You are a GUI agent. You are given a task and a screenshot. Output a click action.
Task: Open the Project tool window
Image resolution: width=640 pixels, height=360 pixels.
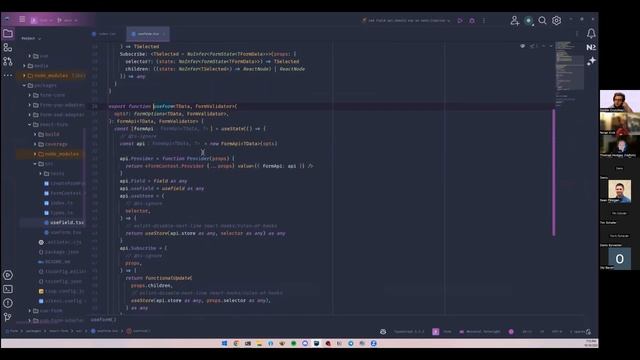(x=8, y=33)
